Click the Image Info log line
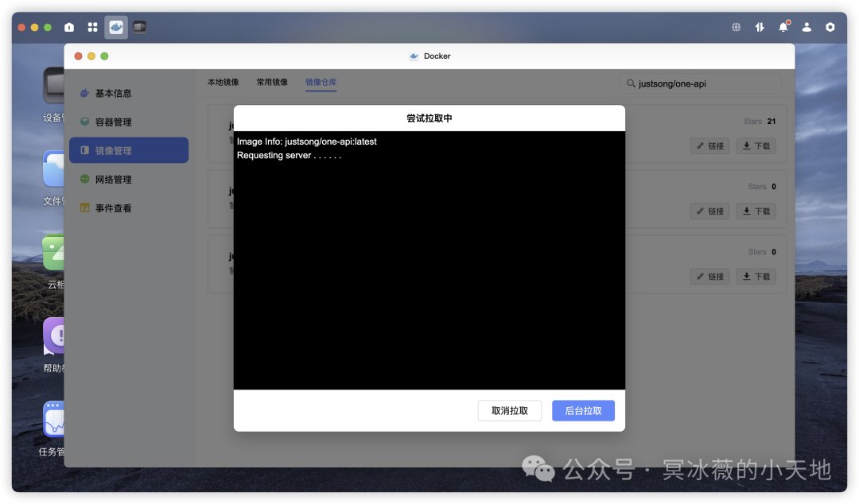 307,142
